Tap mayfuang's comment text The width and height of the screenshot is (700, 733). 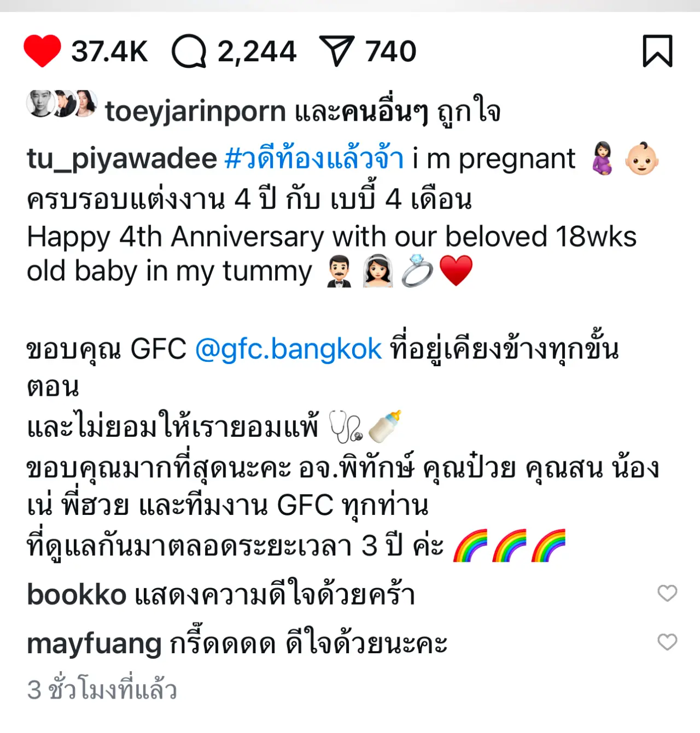click(308, 643)
